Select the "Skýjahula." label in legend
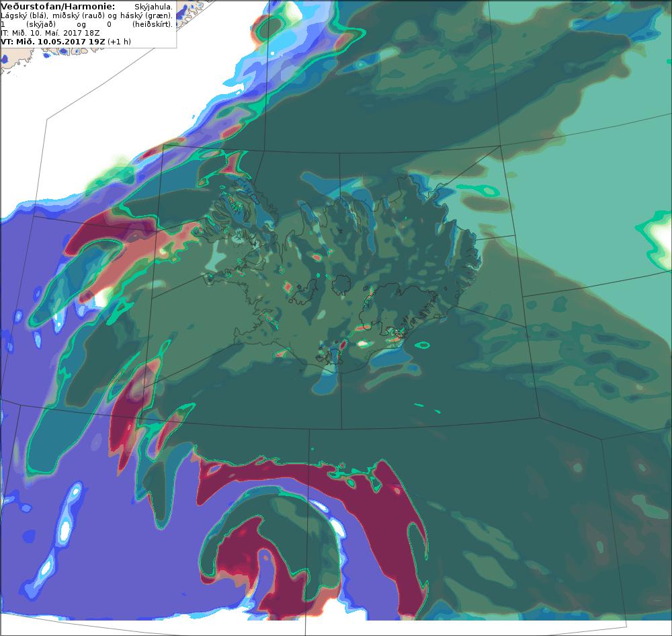672x636 pixels. [x=153, y=7]
